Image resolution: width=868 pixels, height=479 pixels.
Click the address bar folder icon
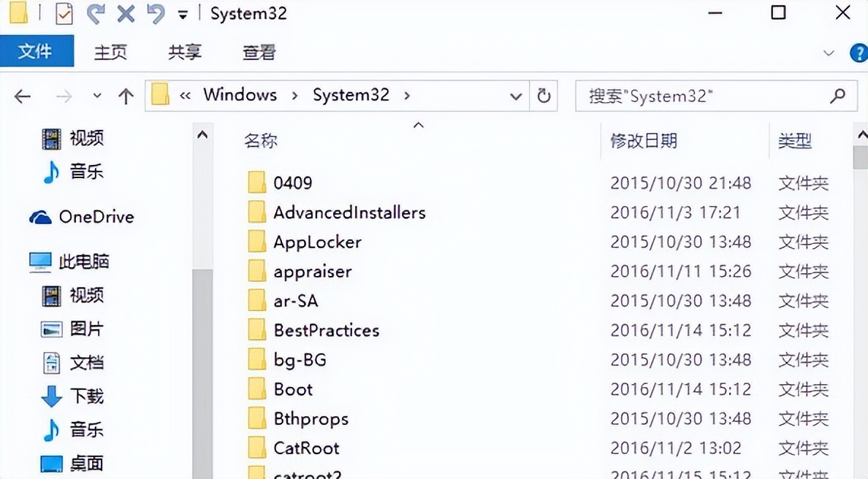[160, 95]
